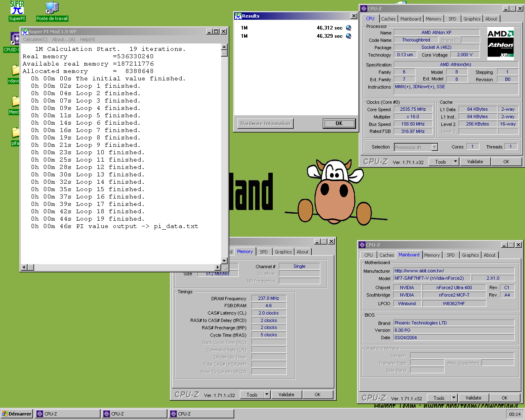
Task: Select Memory tab in top CPU-Z window
Action: pyautogui.click(x=434, y=19)
